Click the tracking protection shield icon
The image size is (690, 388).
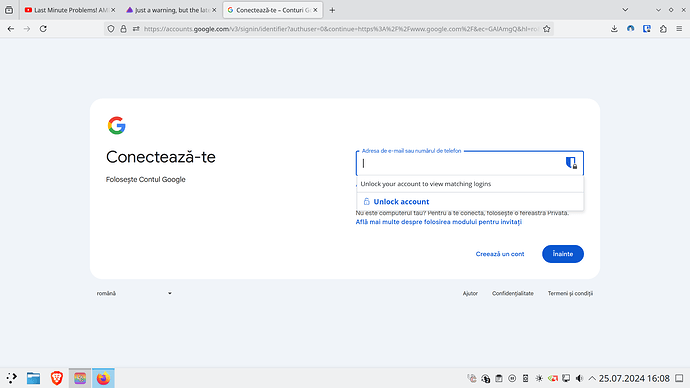click(x=111, y=29)
